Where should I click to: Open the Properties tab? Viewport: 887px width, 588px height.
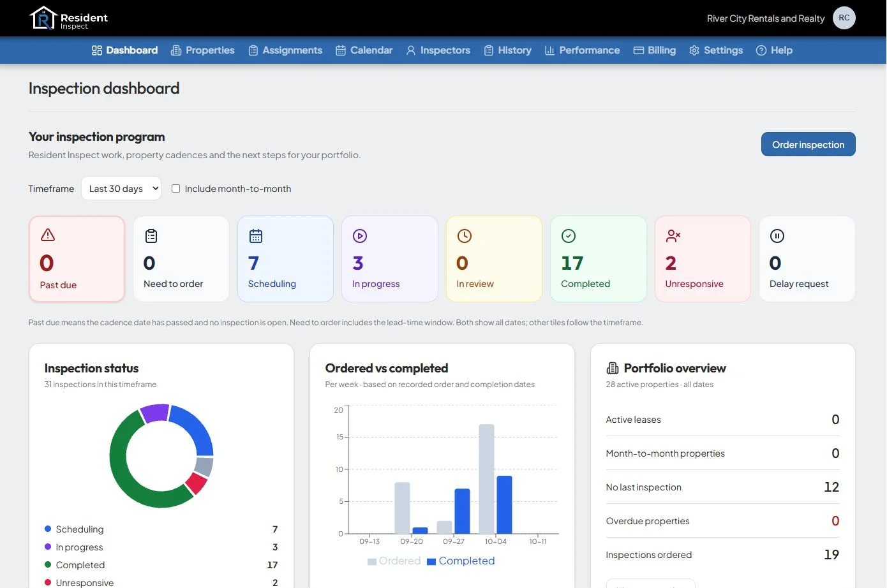click(x=203, y=50)
